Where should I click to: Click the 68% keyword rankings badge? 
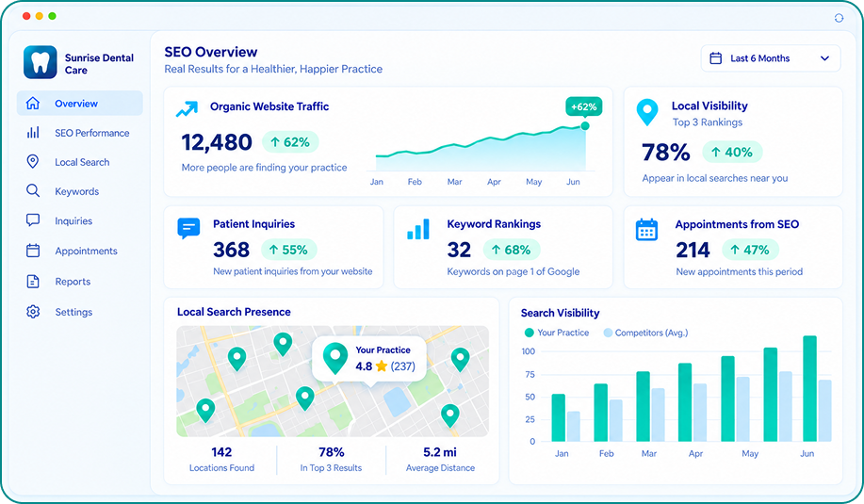512,250
